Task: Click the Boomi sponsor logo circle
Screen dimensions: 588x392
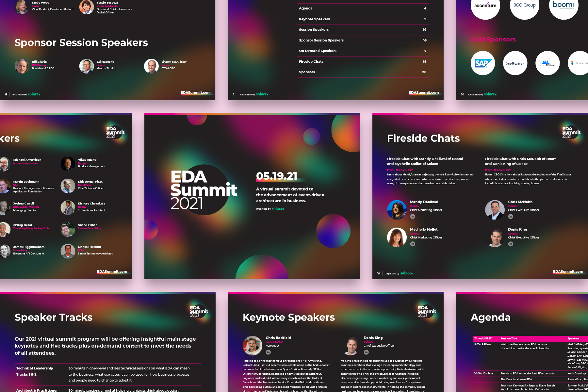Action: click(563, 6)
